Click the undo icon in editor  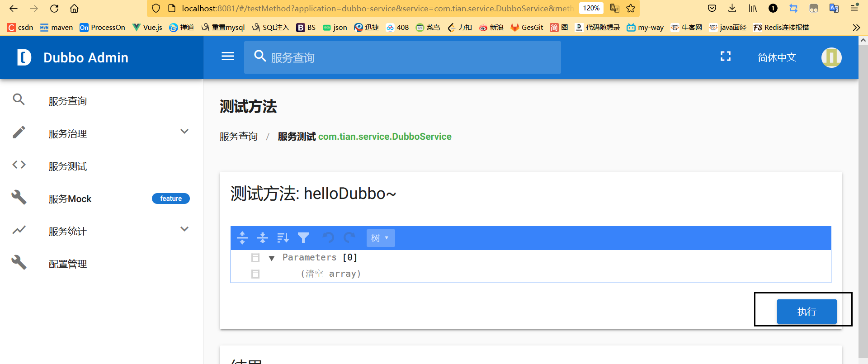click(x=329, y=238)
